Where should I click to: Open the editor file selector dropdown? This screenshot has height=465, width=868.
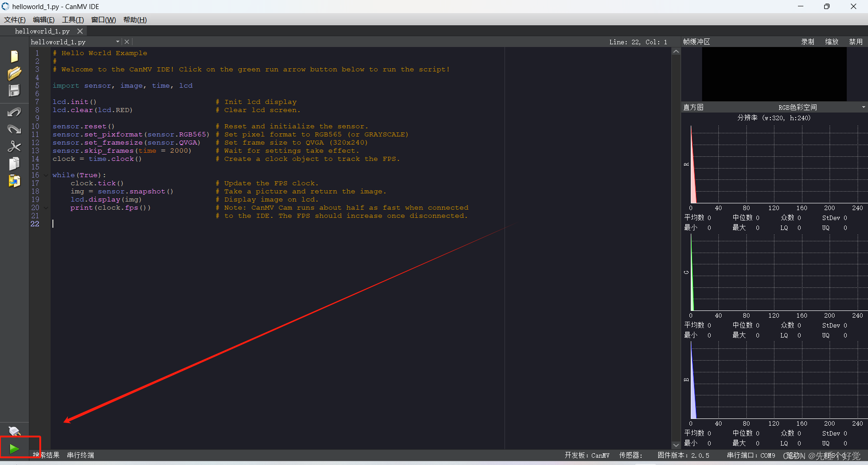pyautogui.click(x=118, y=41)
